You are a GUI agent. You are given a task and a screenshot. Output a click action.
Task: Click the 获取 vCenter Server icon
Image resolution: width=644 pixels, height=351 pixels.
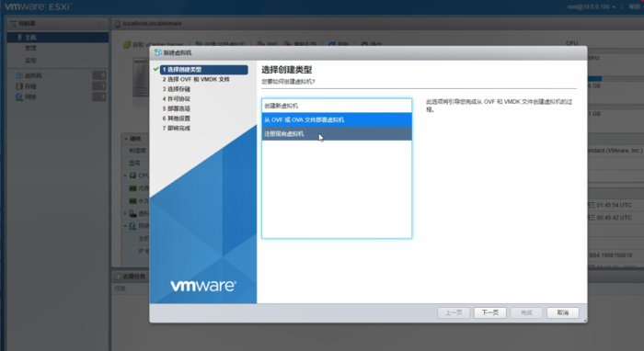[x=127, y=44]
